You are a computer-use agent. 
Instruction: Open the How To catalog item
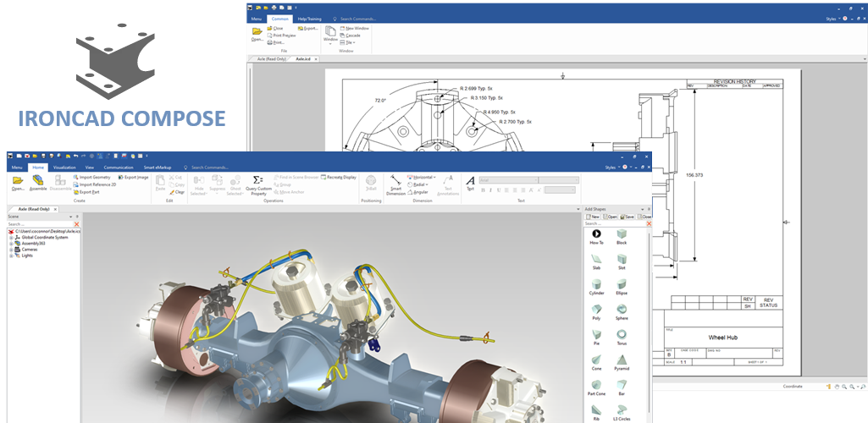pyautogui.click(x=597, y=237)
